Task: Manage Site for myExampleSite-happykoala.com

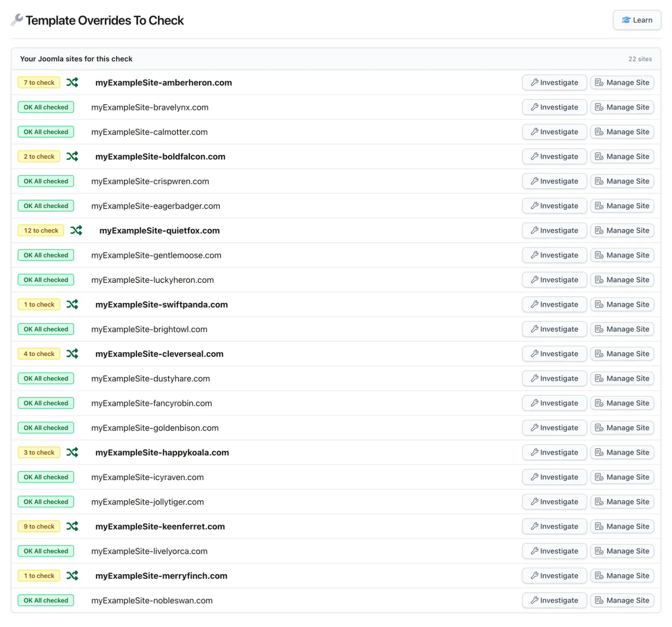Action: click(622, 452)
